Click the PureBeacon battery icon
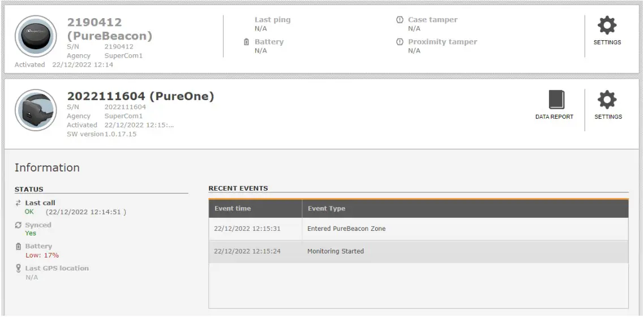The image size is (644, 318). pos(246,42)
